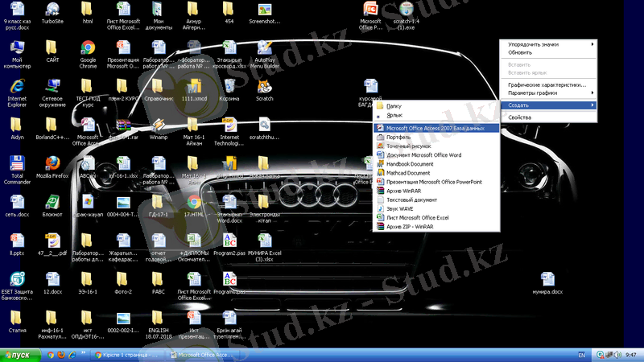Create Microsoft Office Access 2007 database
This screenshot has width=644, height=362.
[x=435, y=128]
